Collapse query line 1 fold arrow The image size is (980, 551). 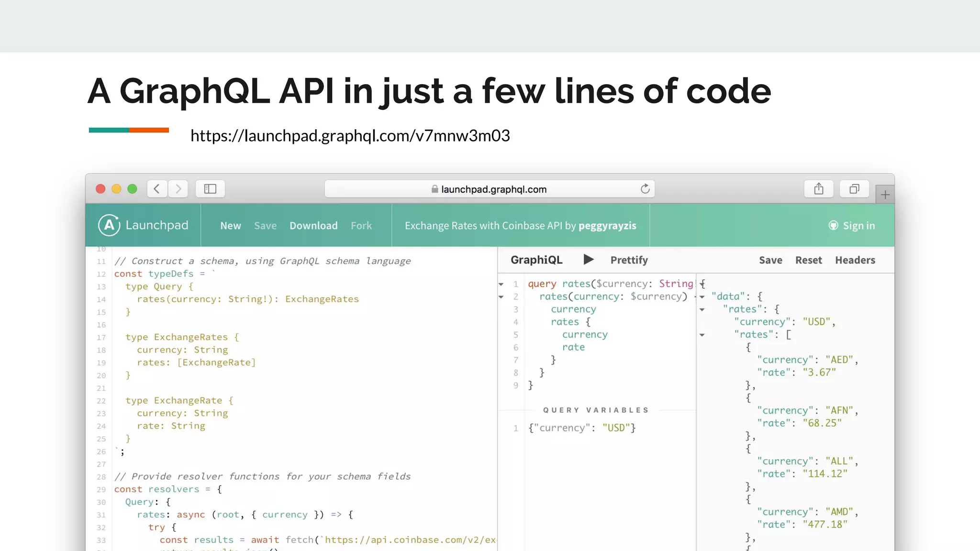click(501, 284)
